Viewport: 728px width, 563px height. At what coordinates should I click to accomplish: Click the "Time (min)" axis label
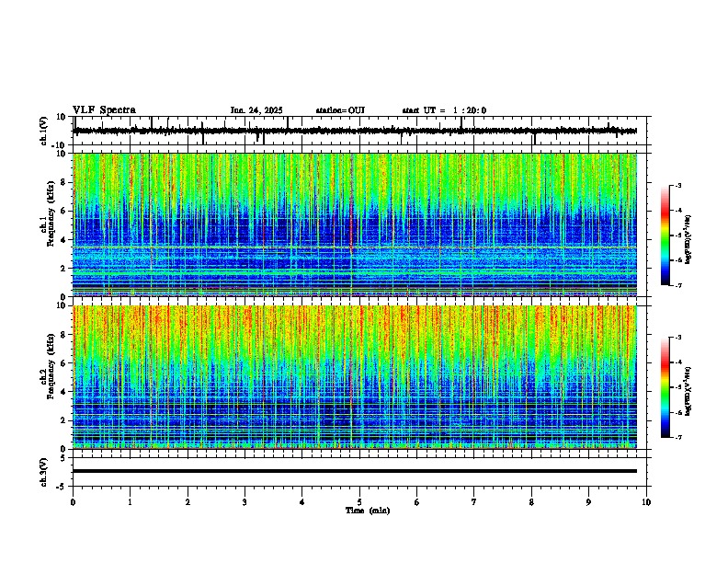point(368,511)
